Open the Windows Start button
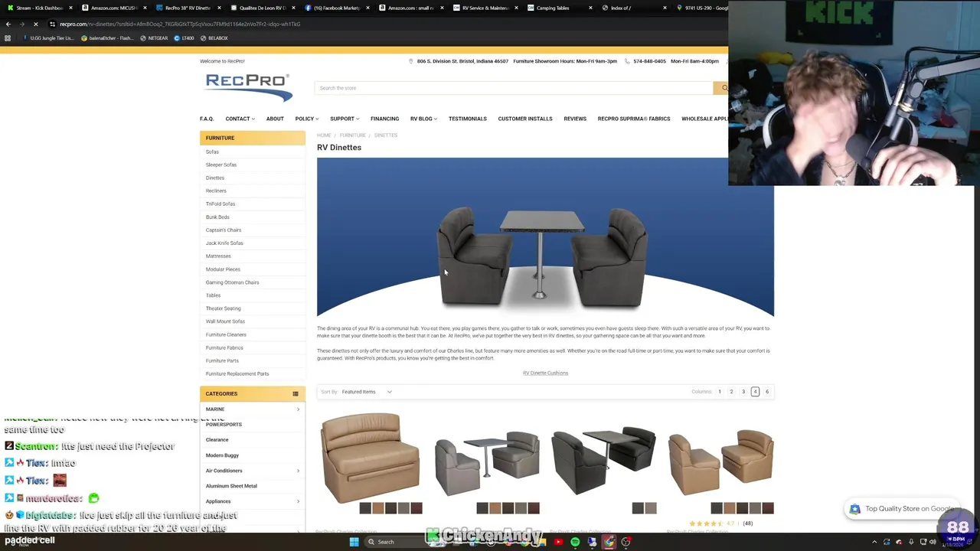Screen dimensions: 980x551 click(x=354, y=542)
